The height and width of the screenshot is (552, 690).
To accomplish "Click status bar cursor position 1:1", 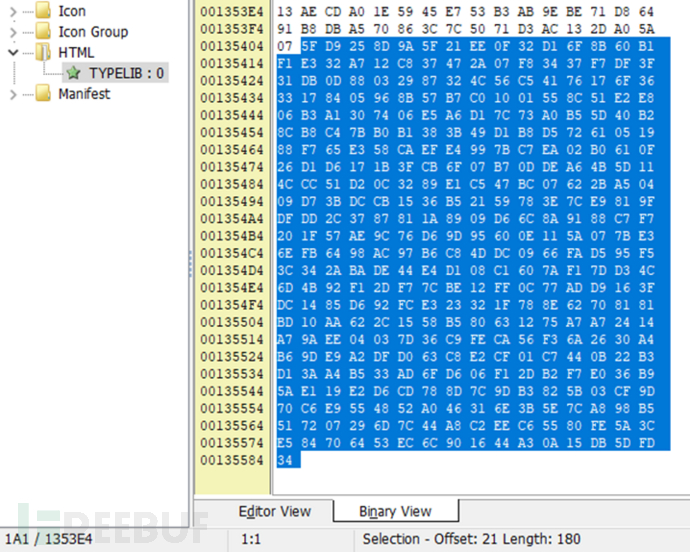I will tap(251, 539).
